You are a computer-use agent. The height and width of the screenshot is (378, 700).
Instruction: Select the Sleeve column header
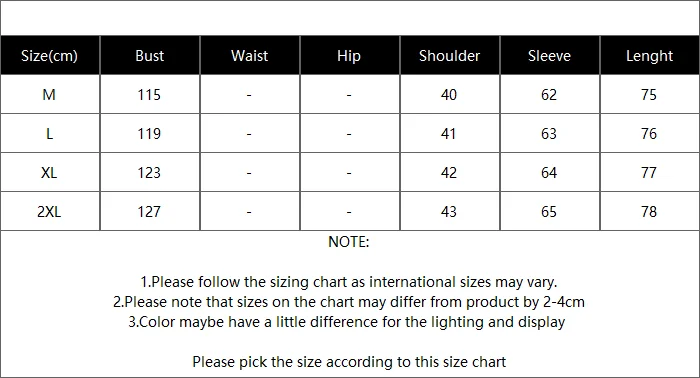click(549, 56)
